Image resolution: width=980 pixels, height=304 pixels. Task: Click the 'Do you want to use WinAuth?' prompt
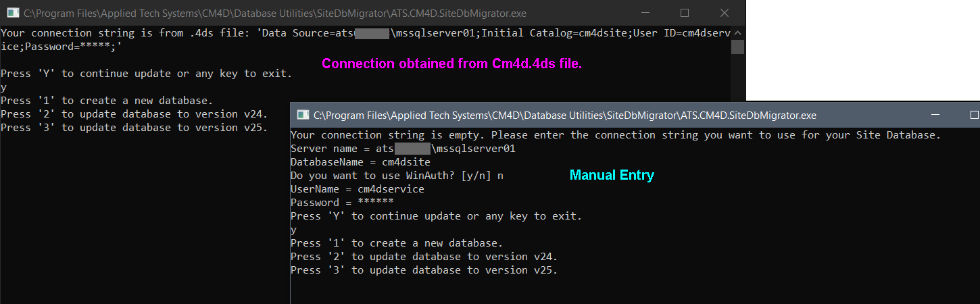pyautogui.click(x=397, y=176)
